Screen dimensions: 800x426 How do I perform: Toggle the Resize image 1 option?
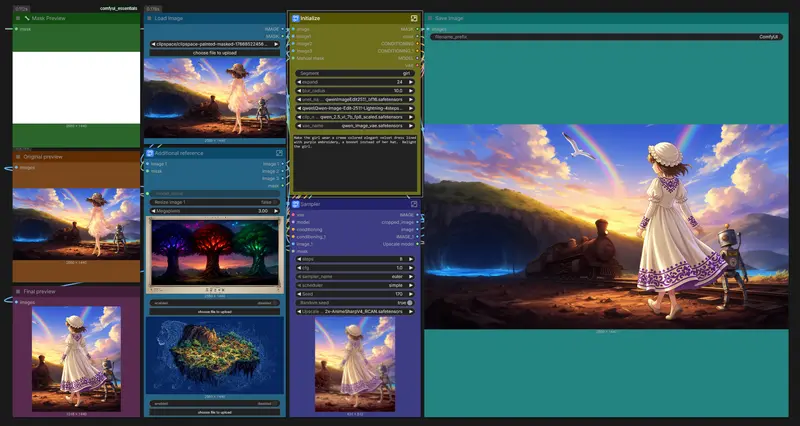[x=215, y=202]
